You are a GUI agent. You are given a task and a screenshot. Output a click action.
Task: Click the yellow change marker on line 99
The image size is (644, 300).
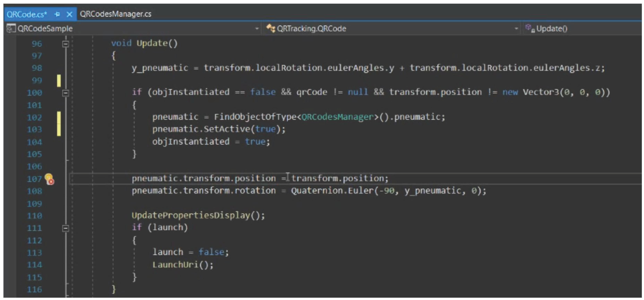point(59,80)
